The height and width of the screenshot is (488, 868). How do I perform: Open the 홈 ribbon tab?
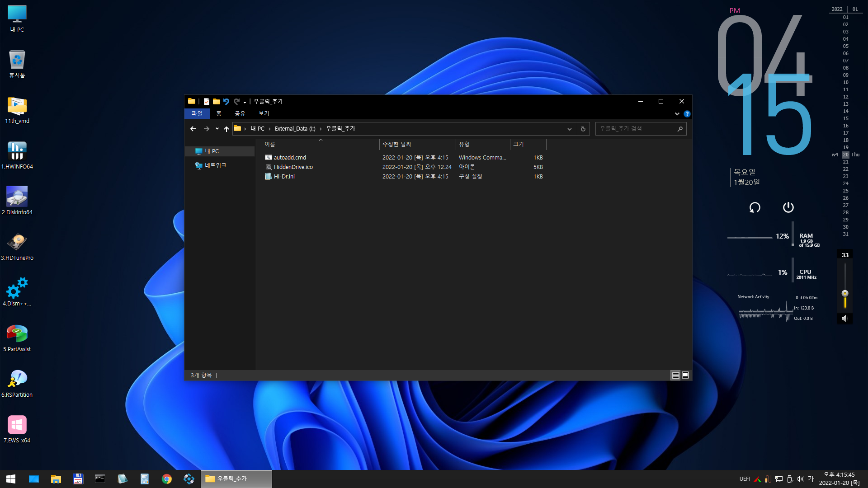[x=219, y=114]
